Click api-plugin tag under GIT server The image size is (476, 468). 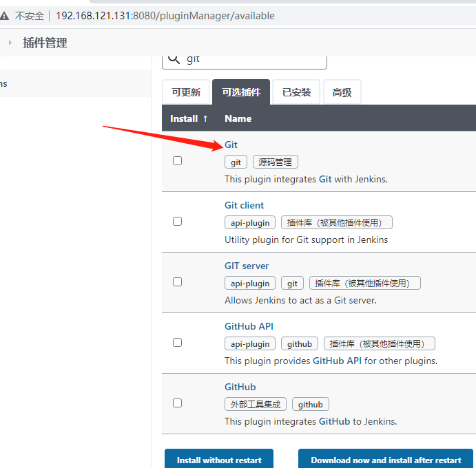(x=250, y=284)
